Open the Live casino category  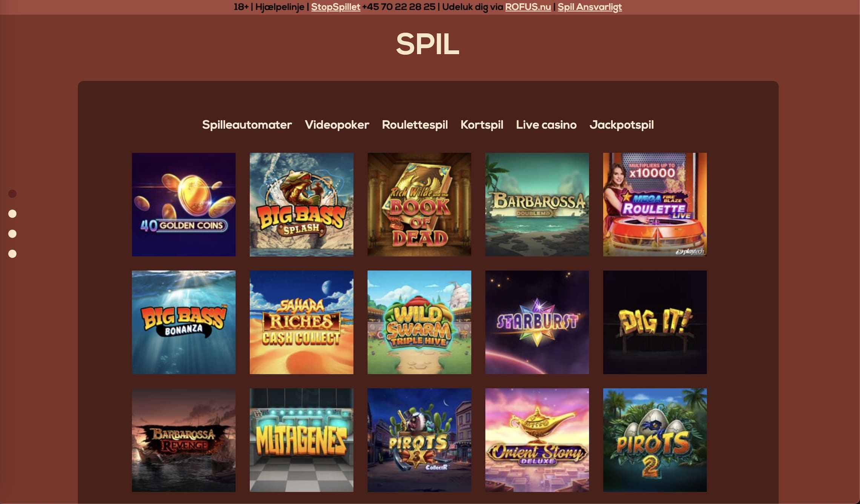click(546, 125)
